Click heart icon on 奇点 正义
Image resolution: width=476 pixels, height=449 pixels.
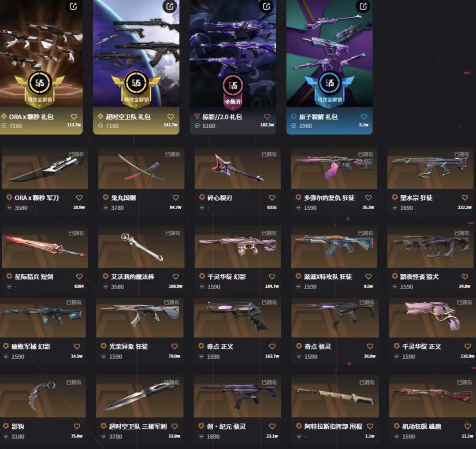coord(272,346)
